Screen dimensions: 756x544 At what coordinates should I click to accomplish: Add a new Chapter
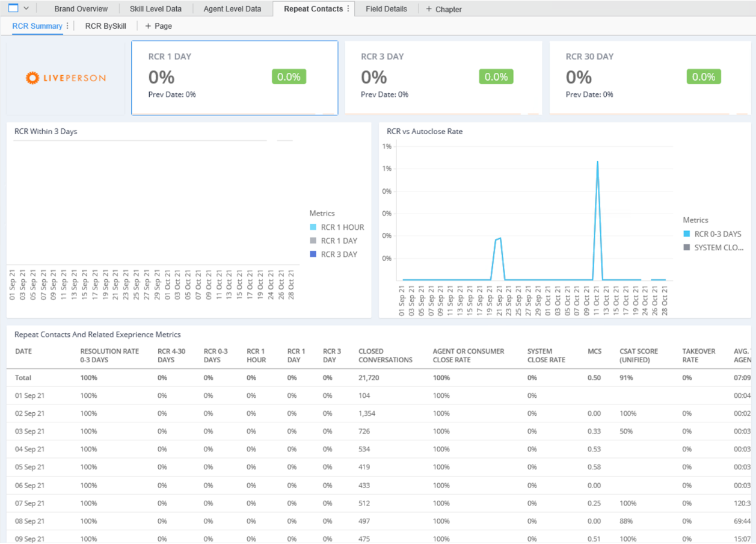444,9
